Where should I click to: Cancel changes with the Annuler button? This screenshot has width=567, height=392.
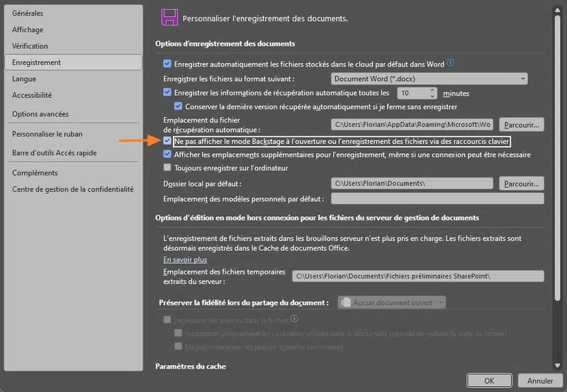pos(540,381)
